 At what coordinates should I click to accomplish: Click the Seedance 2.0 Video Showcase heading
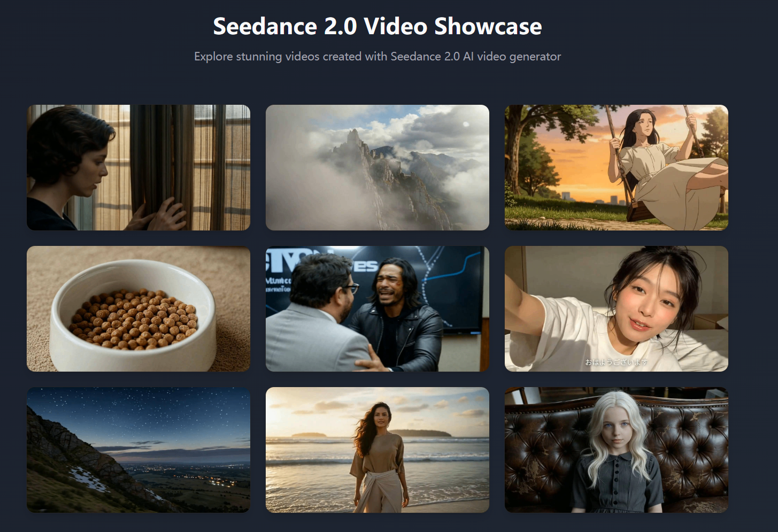378,26
